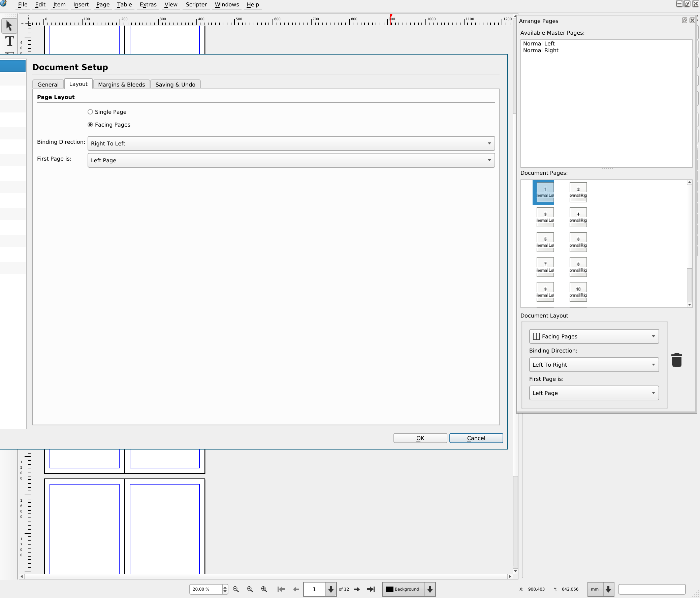Go to the next page arrow
This screenshot has height=598, width=700.
[x=357, y=589]
